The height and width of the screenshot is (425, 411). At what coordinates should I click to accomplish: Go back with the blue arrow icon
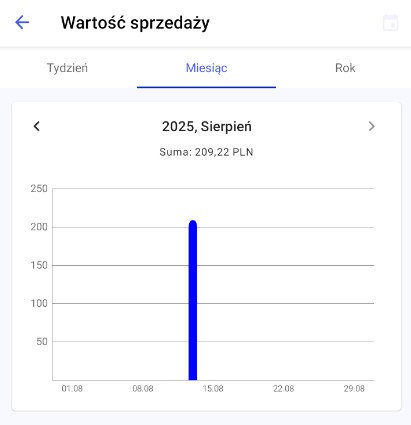click(22, 23)
